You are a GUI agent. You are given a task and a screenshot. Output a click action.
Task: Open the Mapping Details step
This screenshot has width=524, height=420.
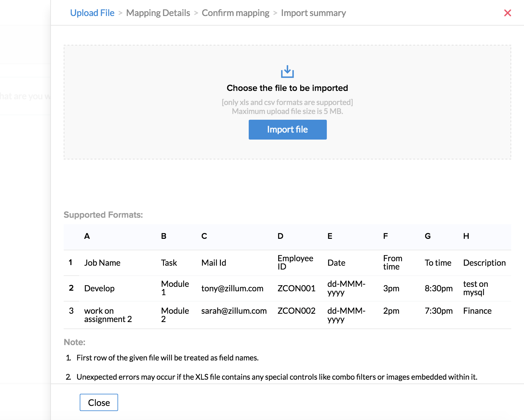coord(158,13)
